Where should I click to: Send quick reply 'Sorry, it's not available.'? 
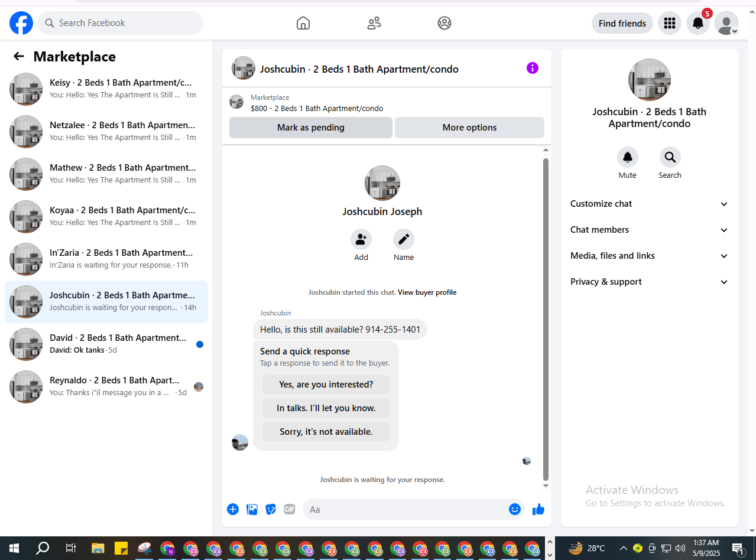(x=326, y=432)
